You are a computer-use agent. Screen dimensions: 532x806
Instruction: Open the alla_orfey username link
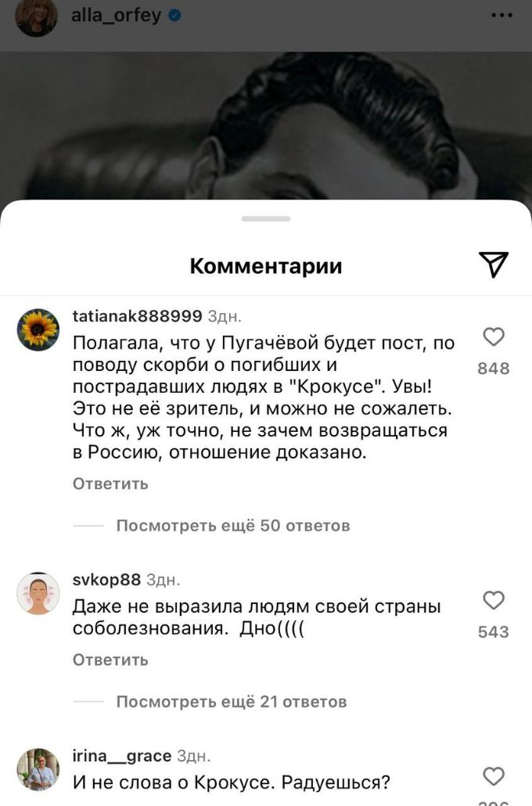click(116, 16)
